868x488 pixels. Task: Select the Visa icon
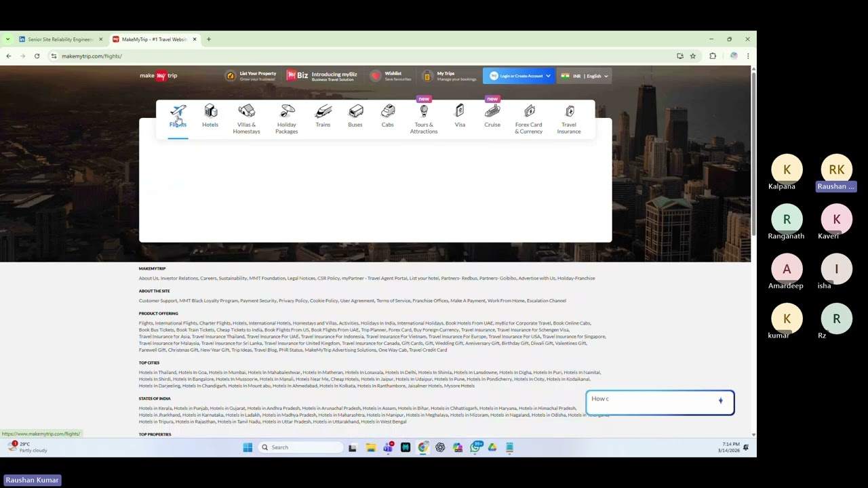point(460,111)
